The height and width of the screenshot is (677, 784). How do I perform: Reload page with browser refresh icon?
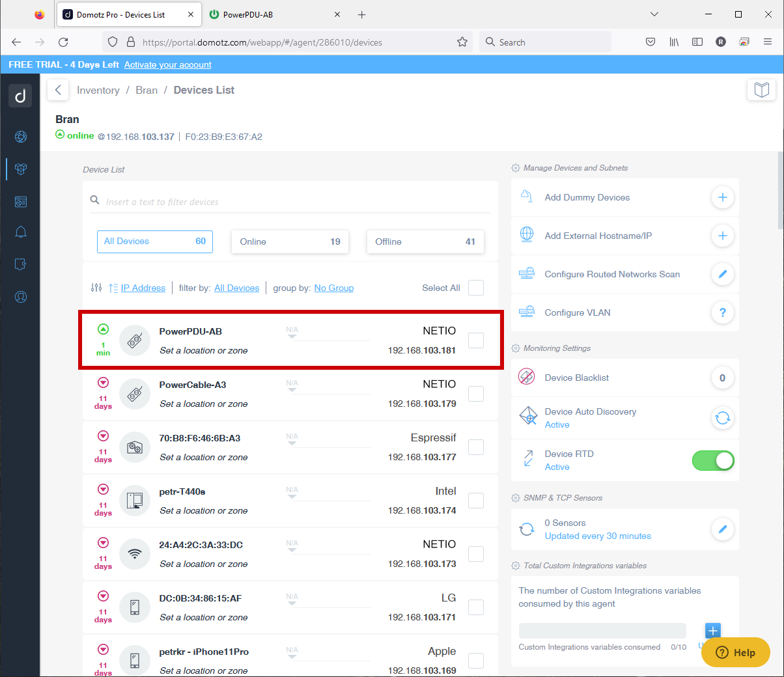pyautogui.click(x=63, y=42)
